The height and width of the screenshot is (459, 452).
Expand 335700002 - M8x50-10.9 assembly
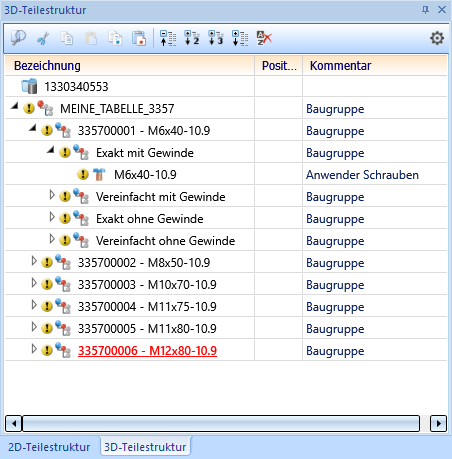(x=34, y=261)
